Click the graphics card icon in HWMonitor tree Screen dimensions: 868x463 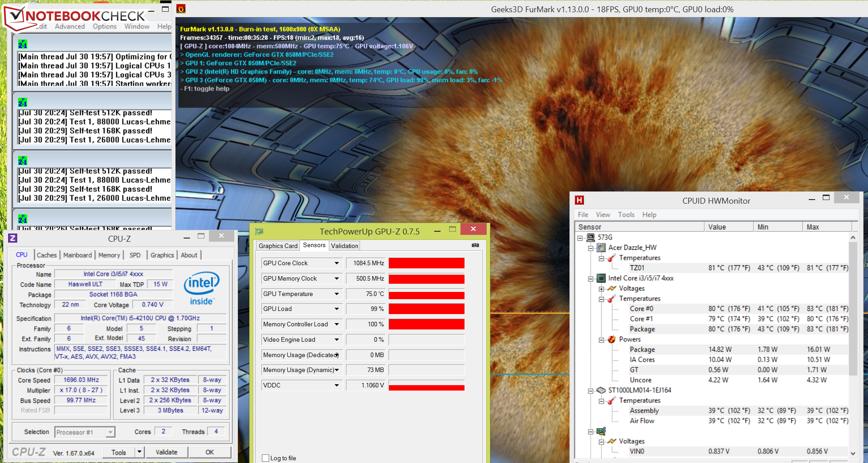601,431
